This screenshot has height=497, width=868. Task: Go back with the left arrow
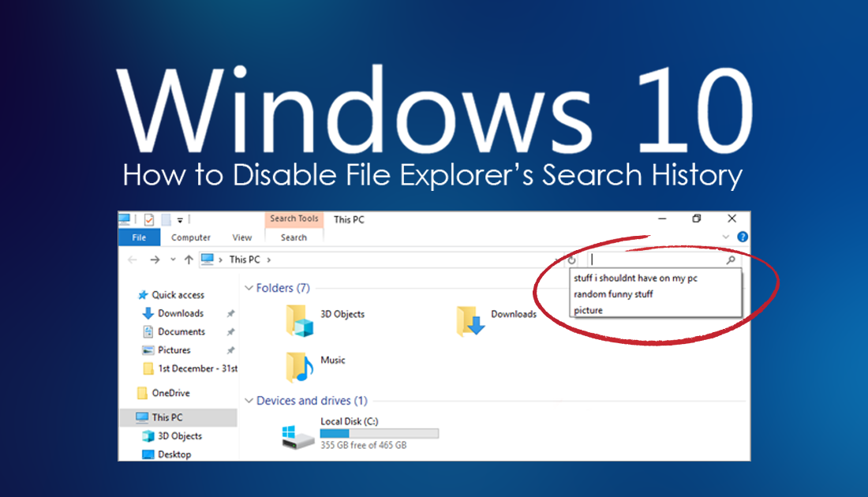(133, 260)
